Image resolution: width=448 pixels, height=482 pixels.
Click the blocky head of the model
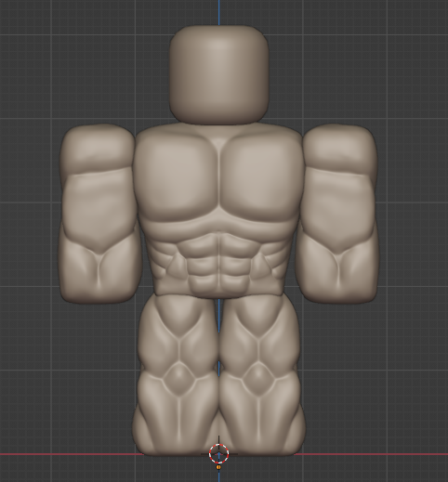click(218, 74)
